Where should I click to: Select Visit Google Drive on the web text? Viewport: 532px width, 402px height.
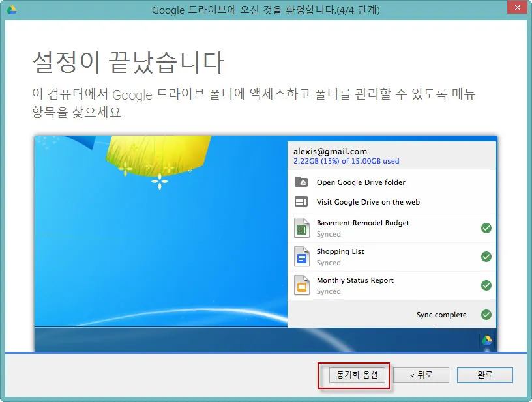pyautogui.click(x=368, y=202)
